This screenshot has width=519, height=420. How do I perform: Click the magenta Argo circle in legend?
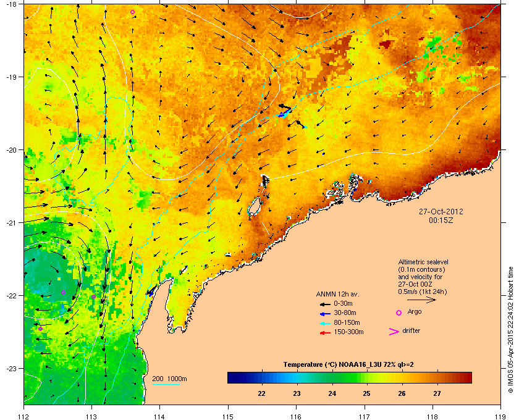tap(399, 313)
